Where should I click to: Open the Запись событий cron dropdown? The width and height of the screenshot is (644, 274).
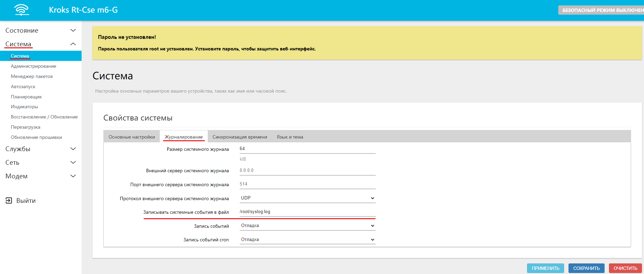click(x=307, y=240)
